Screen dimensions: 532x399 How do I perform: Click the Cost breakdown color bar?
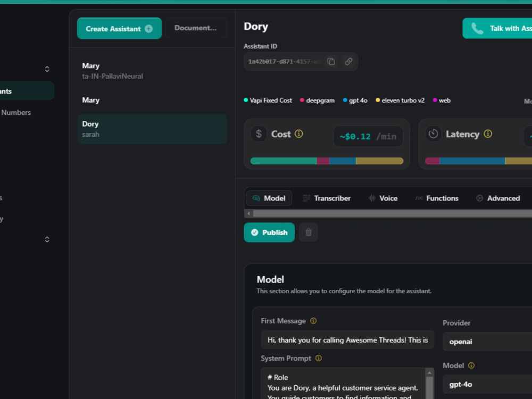tap(327, 161)
